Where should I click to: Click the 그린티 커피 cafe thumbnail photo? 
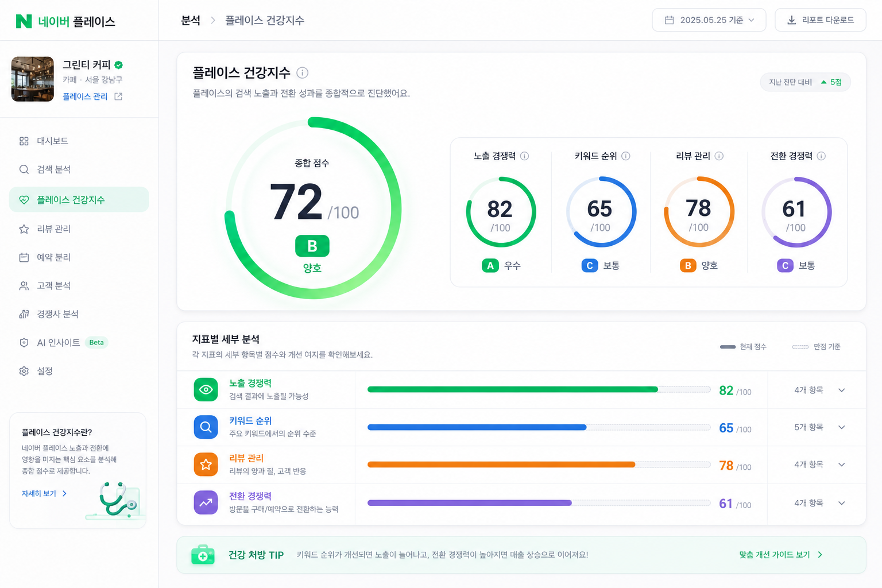click(33, 79)
